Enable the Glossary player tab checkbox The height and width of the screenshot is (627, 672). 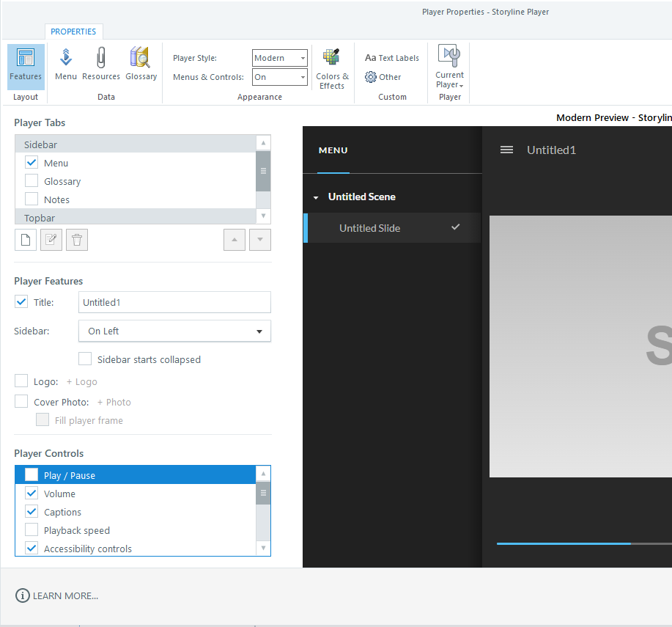pos(32,181)
